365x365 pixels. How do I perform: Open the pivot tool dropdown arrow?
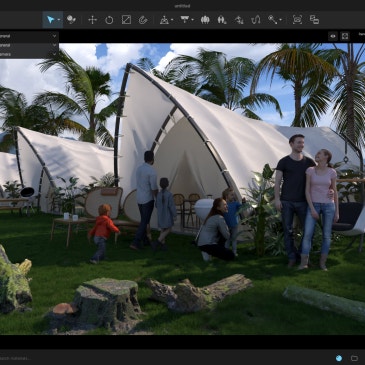172,20
